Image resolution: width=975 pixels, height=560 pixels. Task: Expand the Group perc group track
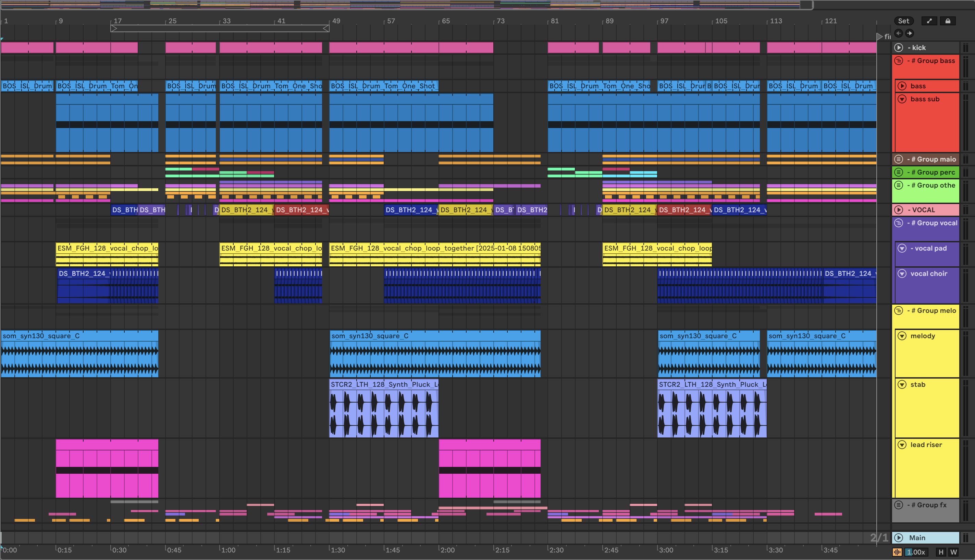pos(899,172)
